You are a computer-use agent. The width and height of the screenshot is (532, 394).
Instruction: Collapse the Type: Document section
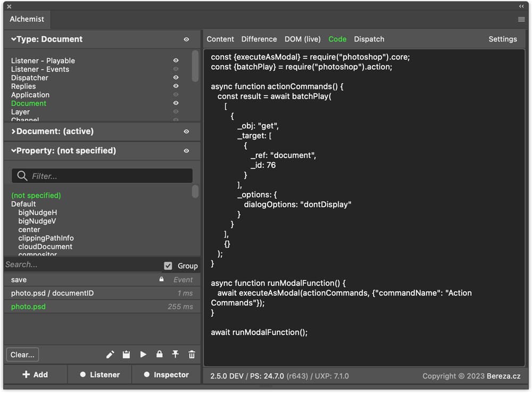click(14, 39)
